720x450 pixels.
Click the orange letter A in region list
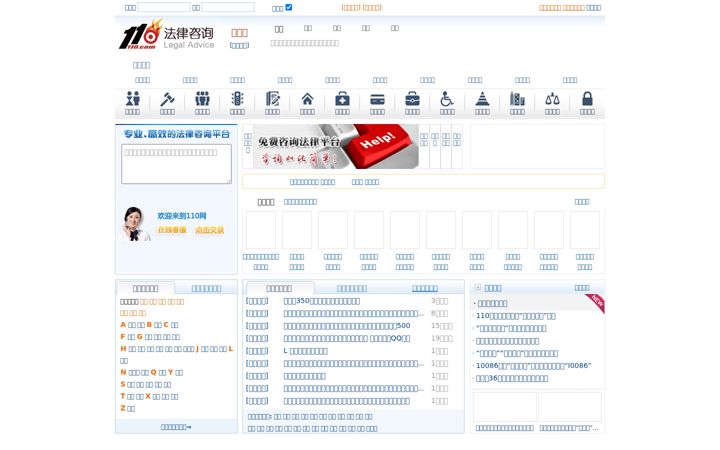(x=123, y=325)
